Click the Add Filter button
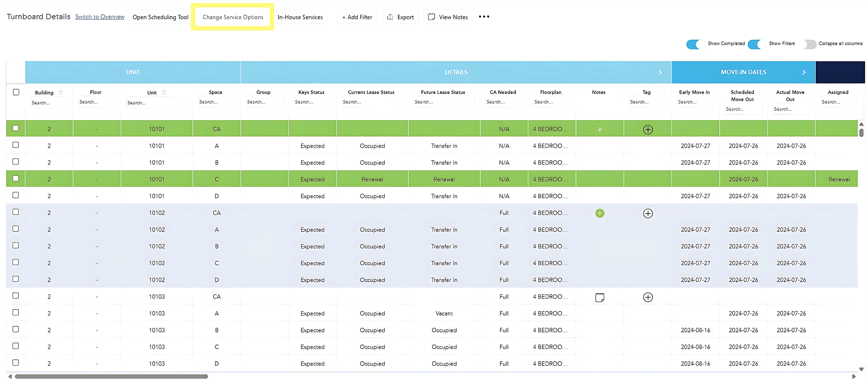 357,17
